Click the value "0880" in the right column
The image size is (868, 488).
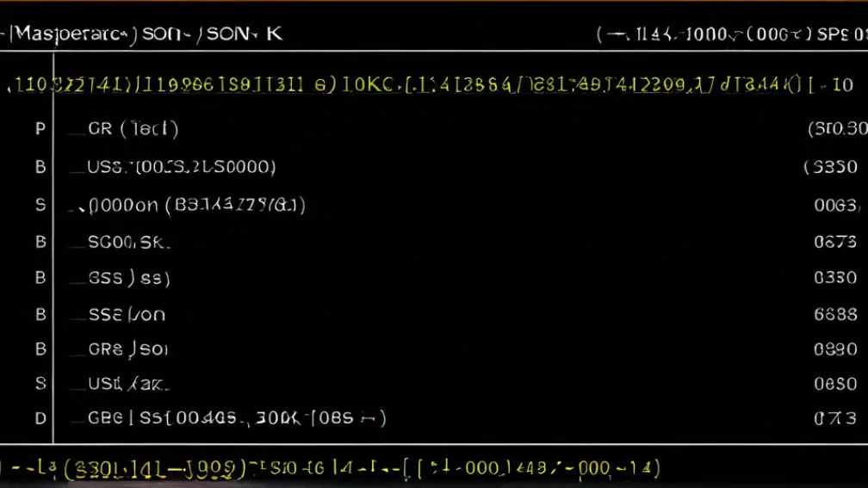click(835, 349)
